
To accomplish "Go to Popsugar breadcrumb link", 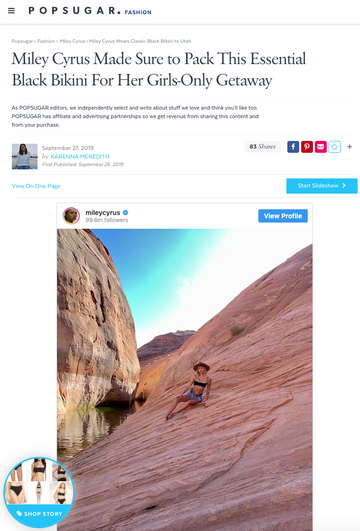I will click(x=22, y=41).
